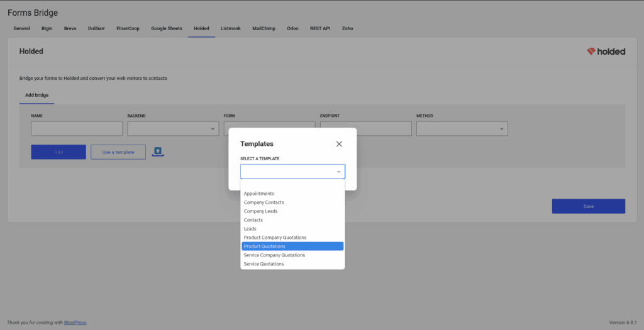Click the blue Add button
Image resolution: width=644 pixels, height=330 pixels.
pyautogui.click(x=58, y=152)
